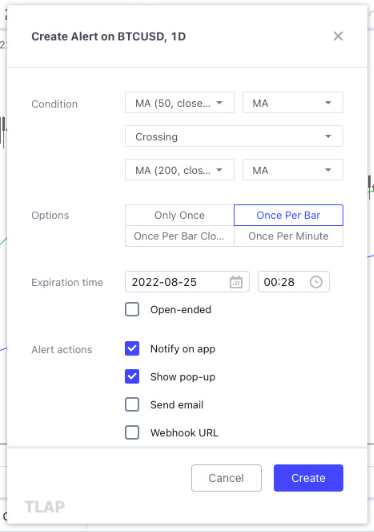Open the MA (50, close) condition dropdown
This screenshot has width=374, height=532.
(x=180, y=102)
